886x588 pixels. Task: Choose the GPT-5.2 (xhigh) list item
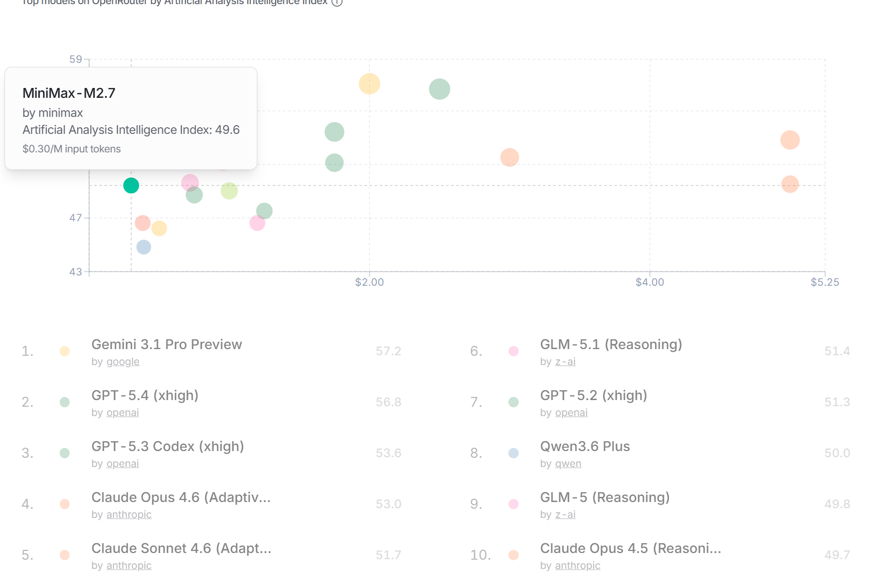[593, 395]
